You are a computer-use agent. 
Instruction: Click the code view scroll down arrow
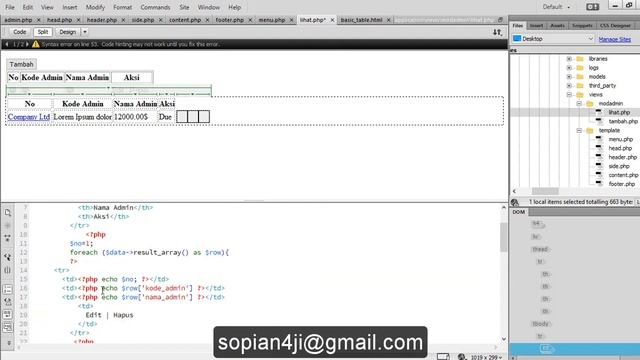coord(503,339)
